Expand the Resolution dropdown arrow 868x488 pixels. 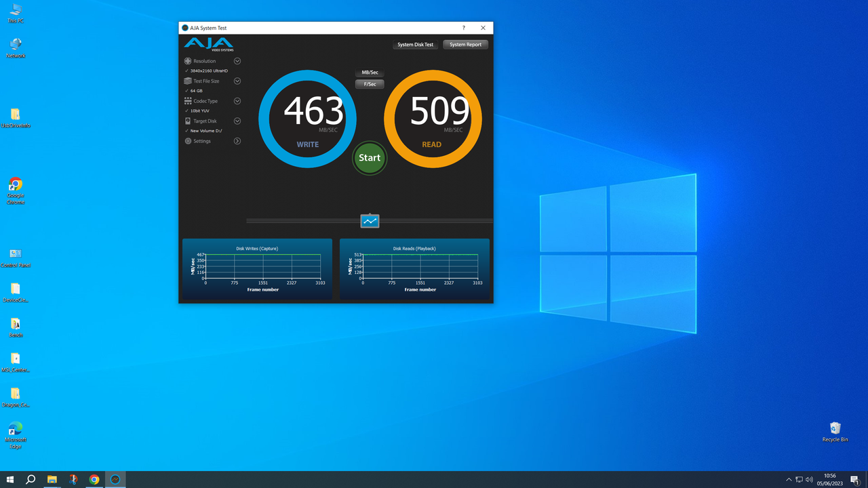pyautogui.click(x=237, y=61)
